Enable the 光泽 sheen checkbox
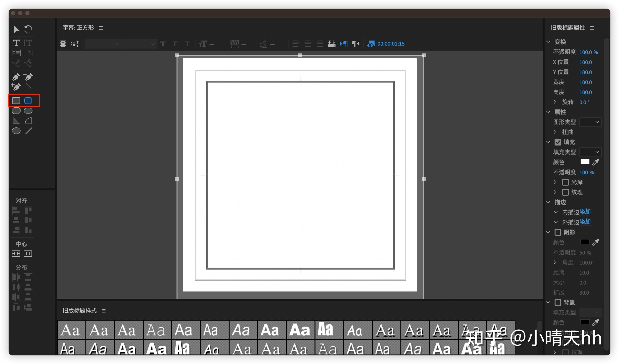 coord(566,182)
